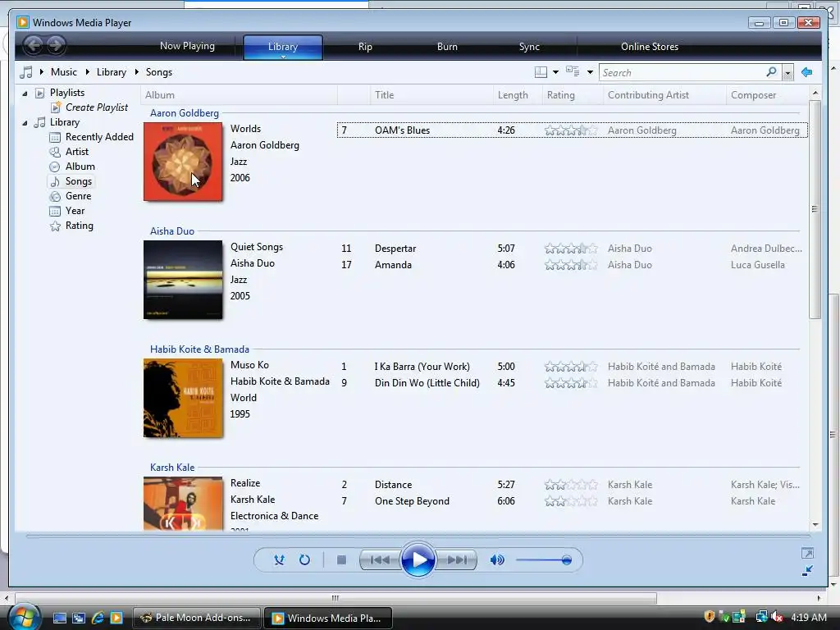Open the view options dropdown arrow
840x630 pixels.
[590, 72]
